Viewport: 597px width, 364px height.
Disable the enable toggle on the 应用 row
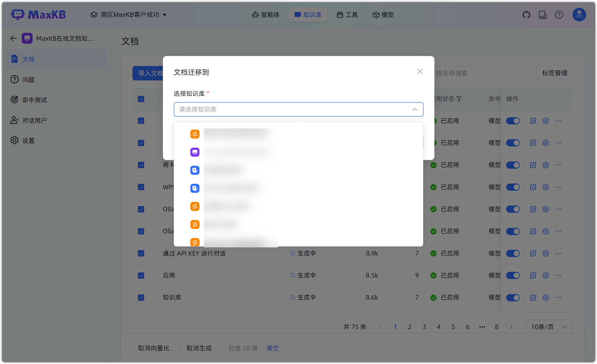pos(513,275)
